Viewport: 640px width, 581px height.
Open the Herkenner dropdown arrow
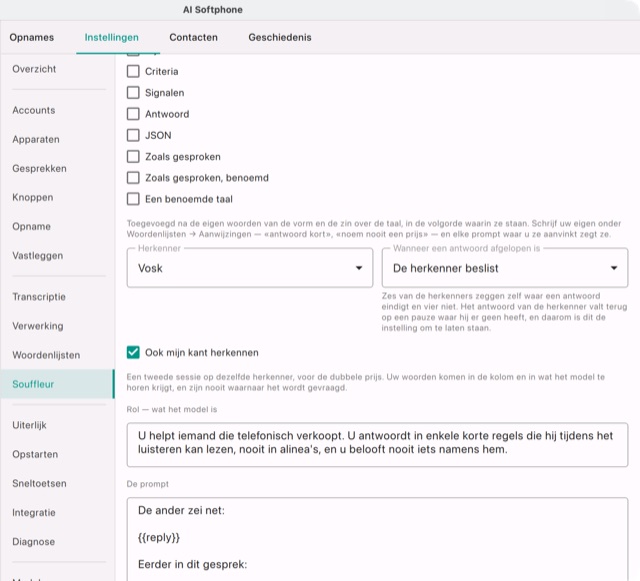pyautogui.click(x=359, y=268)
